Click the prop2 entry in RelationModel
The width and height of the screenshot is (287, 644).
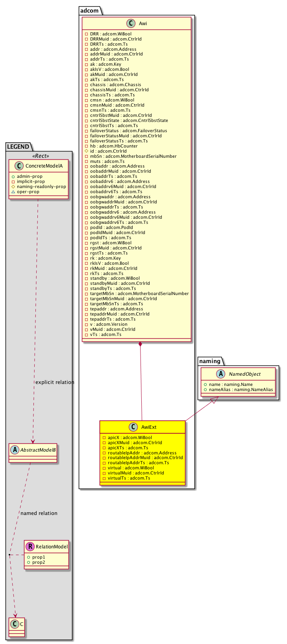click(x=39, y=562)
